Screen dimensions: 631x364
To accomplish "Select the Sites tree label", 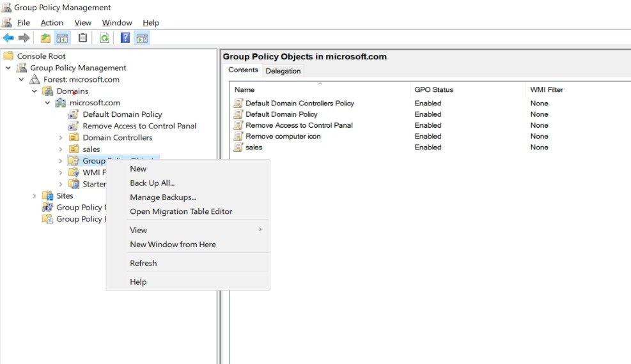I will click(65, 195).
